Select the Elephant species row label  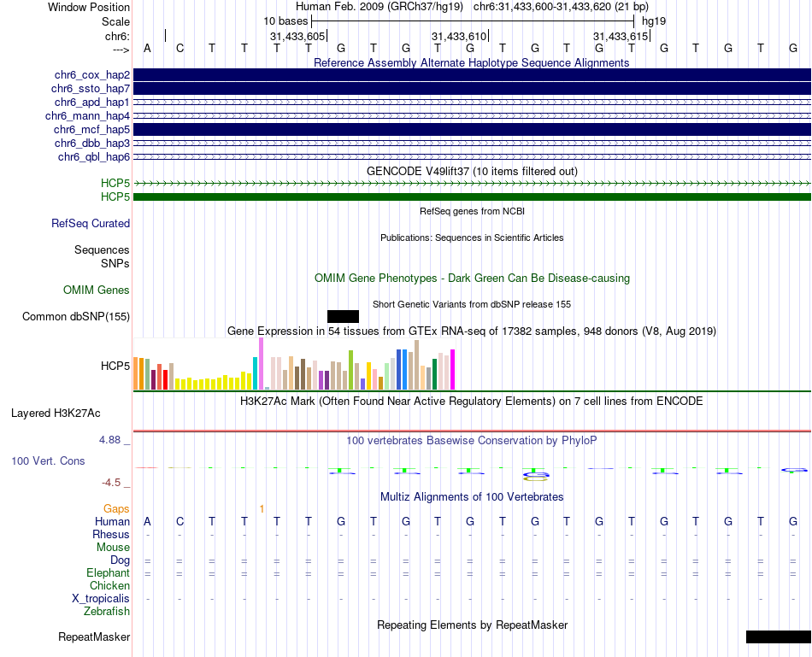point(109,572)
